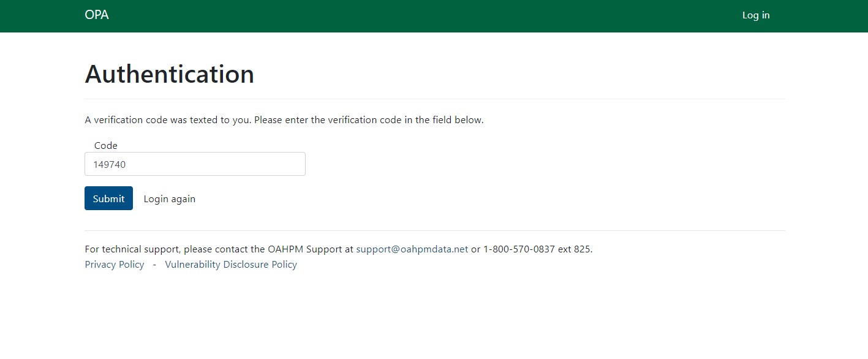Click the "ext 825" extension text
Screen dimensions: 868x359
point(575,249)
